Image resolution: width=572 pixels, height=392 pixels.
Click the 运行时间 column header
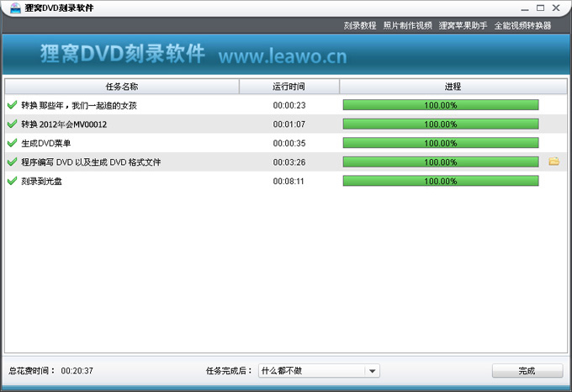pyautogui.click(x=289, y=87)
